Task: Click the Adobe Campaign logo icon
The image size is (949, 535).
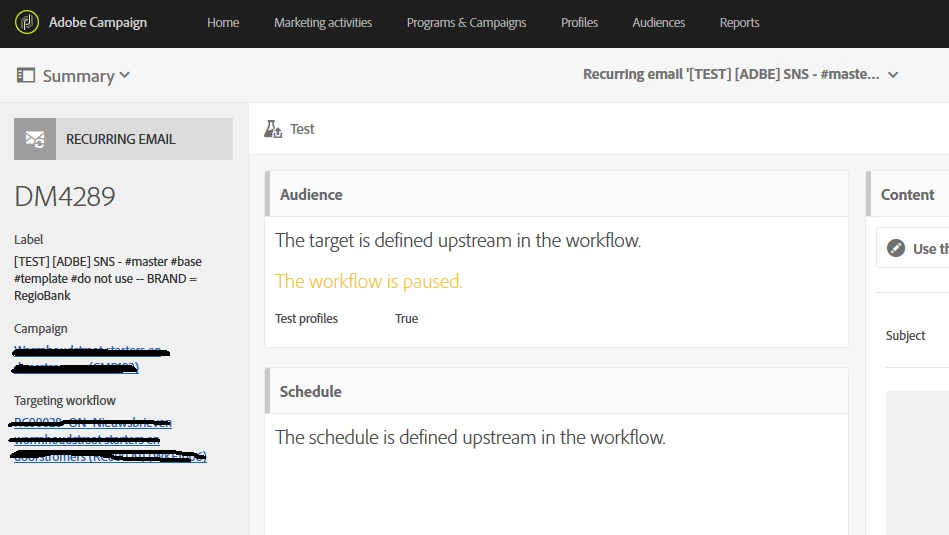Action: (27, 22)
